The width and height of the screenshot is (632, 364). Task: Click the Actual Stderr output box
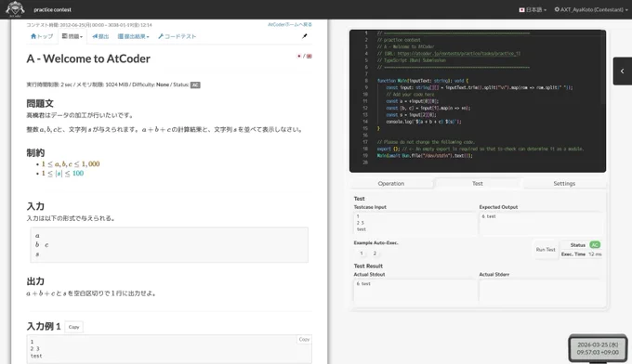click(x=540, y=291)
